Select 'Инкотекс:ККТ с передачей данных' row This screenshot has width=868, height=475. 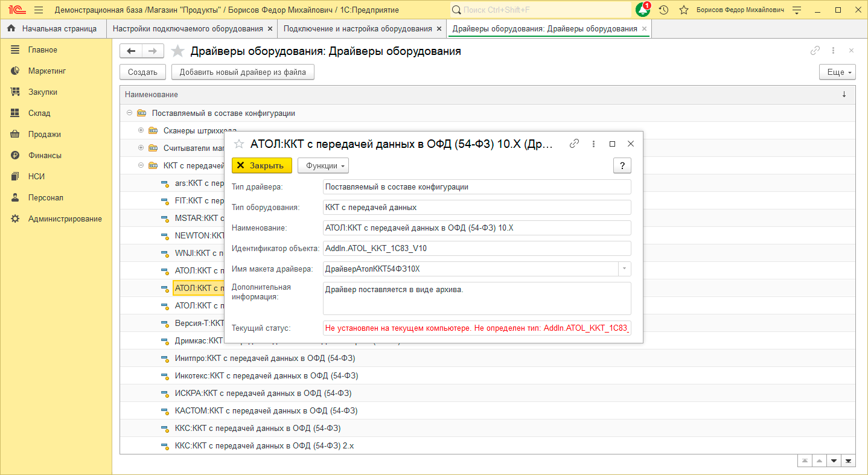click(266, 376)
